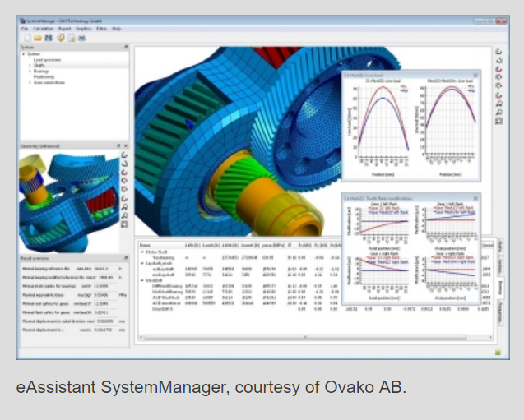This screenshot has height=420, width=524.
Task: Expand the Shafts tree node
Action: tap(30, 66)
